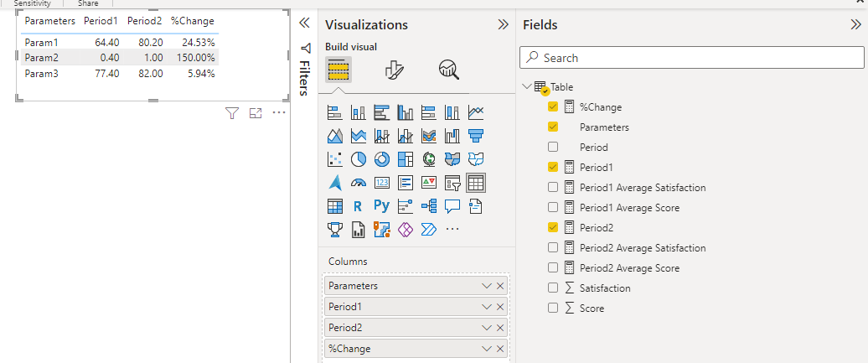
Task: Select the 24.53% cell
Action: [x=200, y=42]
